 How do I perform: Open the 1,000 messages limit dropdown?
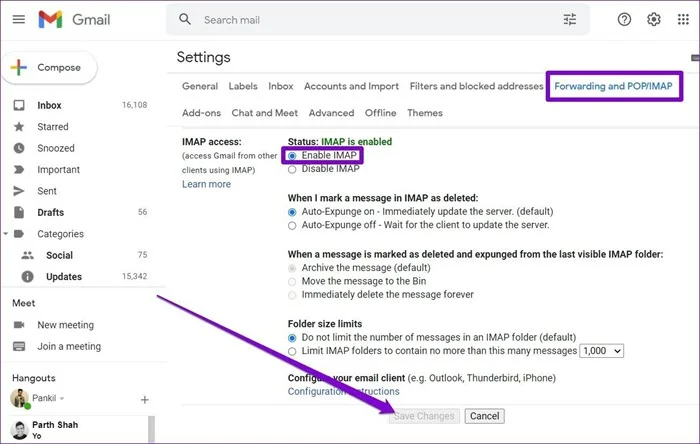(601, 351)
